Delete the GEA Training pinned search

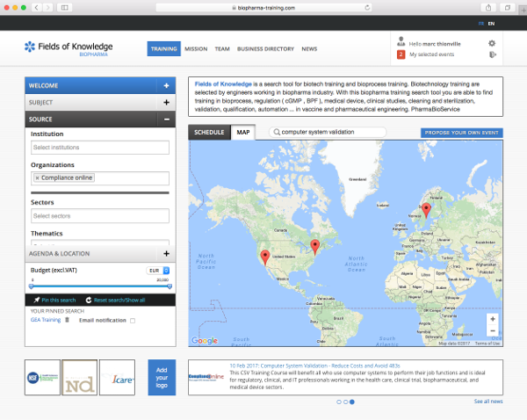[x=67, y=320]
